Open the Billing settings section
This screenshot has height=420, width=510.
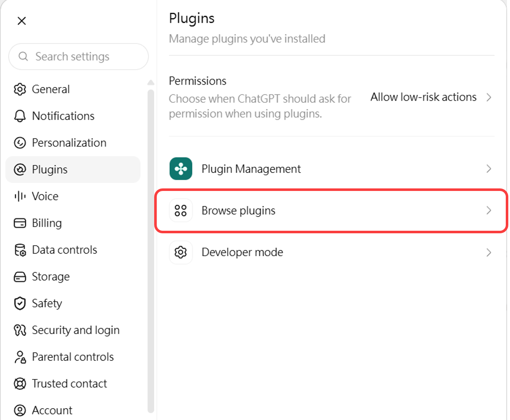coord(73,223)
